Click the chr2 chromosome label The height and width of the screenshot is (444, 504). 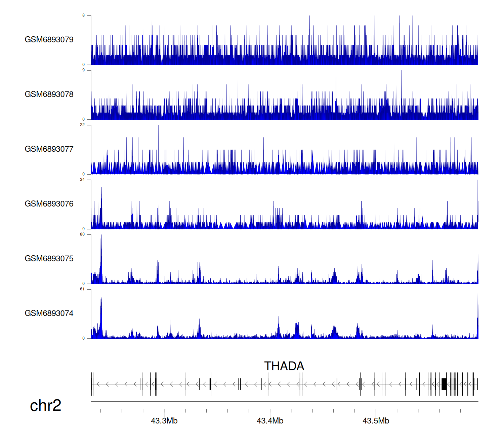pyautogui.click(x=45, y=405)
